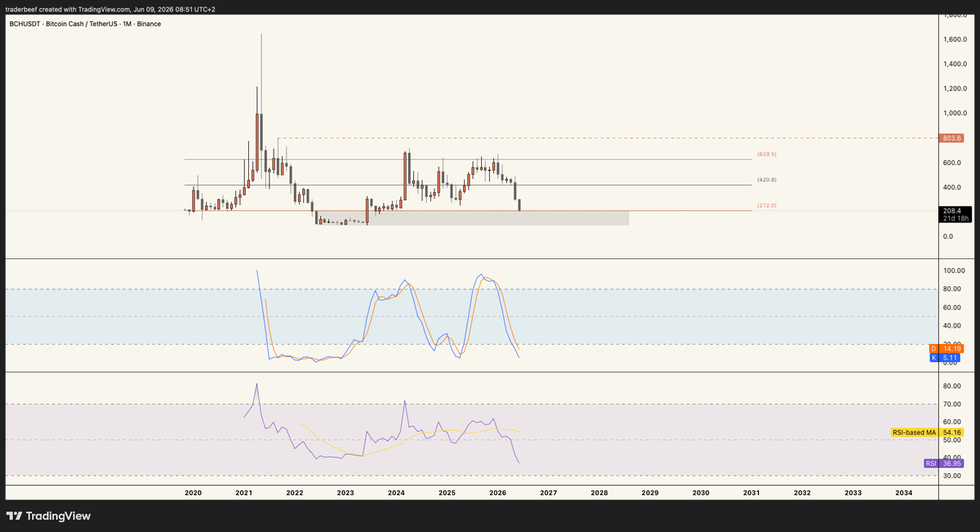Click the TradingView logo at the bottom
This screenshot has width=980, height=532.
pos(48,516)
